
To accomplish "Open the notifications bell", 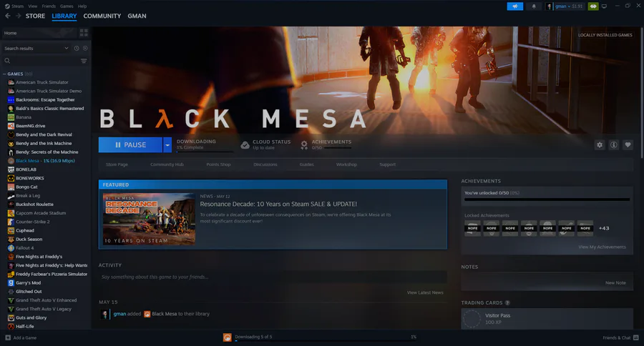I will coord(534,6).
